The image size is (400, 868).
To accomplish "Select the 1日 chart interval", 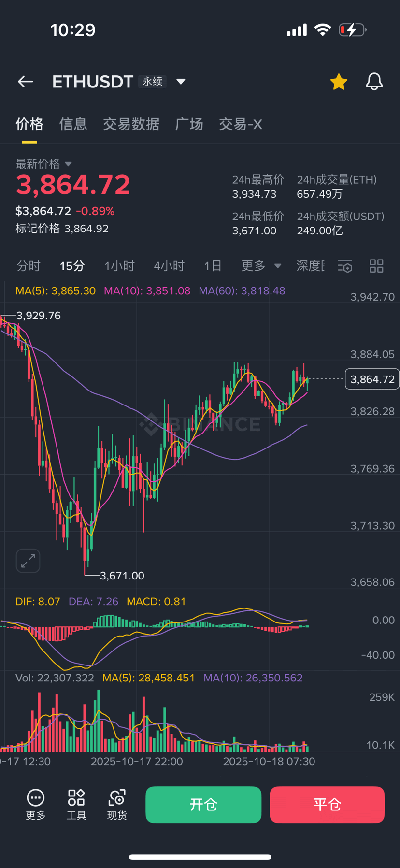I will (213, 266).
